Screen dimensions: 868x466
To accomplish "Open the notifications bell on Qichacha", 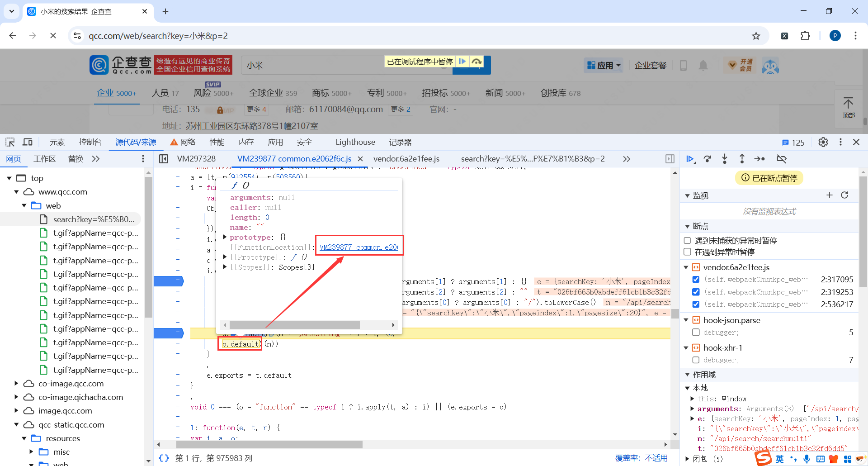I will click(x=703, y=66).
